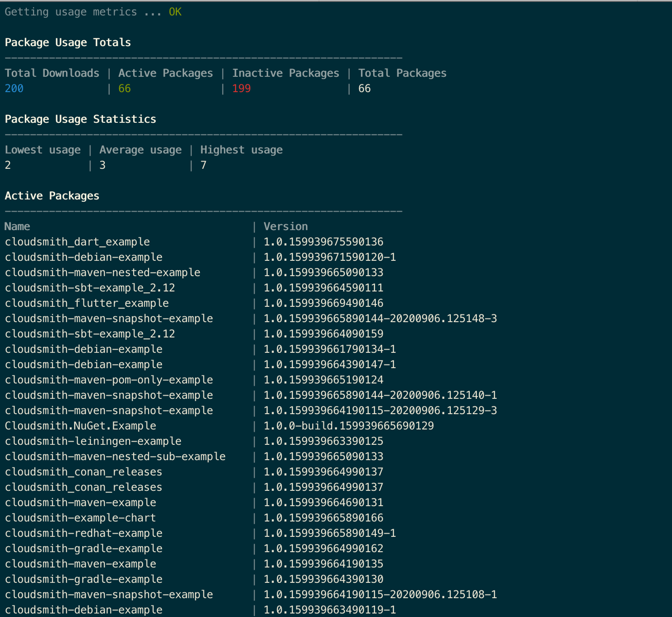Image resolution: width=672 pixels, height=617 pixels.
Task: Click the Active Packages section heading
Action: point(52,196)
